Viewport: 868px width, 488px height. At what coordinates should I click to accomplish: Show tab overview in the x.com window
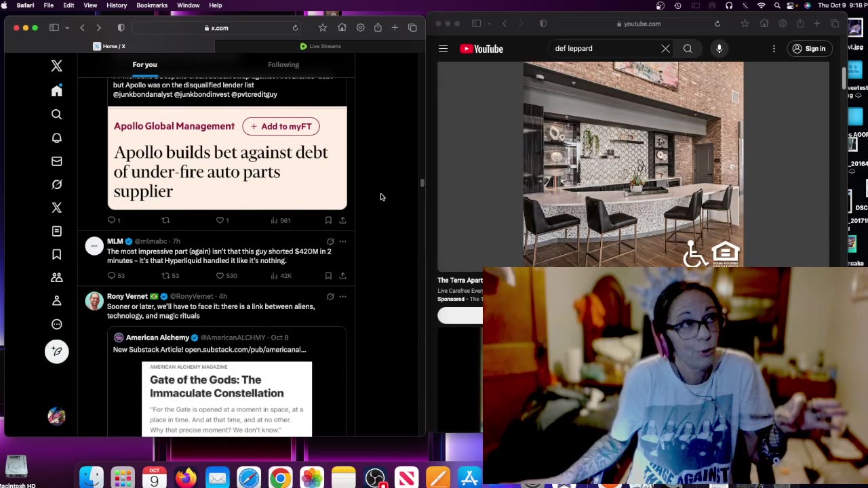[x=412, y=28]
